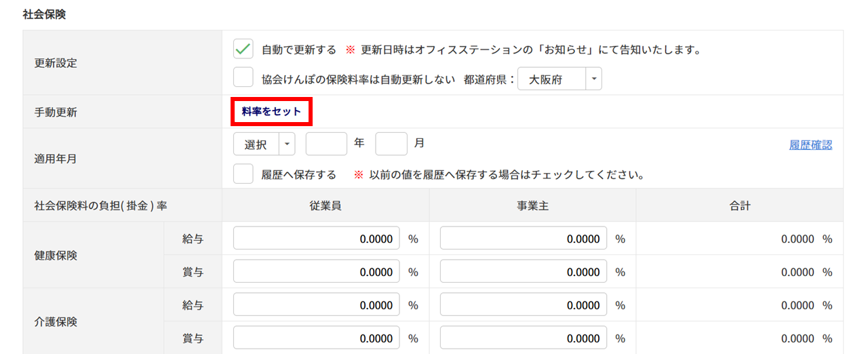Select 介護保険 給与 事業主 rate field

pos(524,305)
